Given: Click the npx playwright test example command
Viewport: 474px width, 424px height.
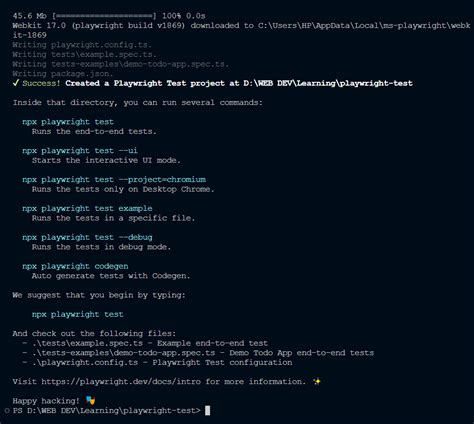Looking at the screenshot, I should pos(87,209).
